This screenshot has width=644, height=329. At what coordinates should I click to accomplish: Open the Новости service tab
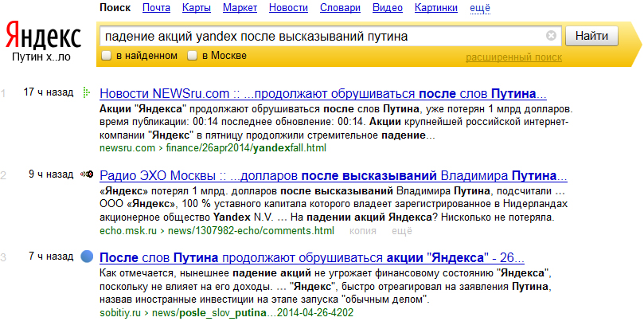point(288,8)
